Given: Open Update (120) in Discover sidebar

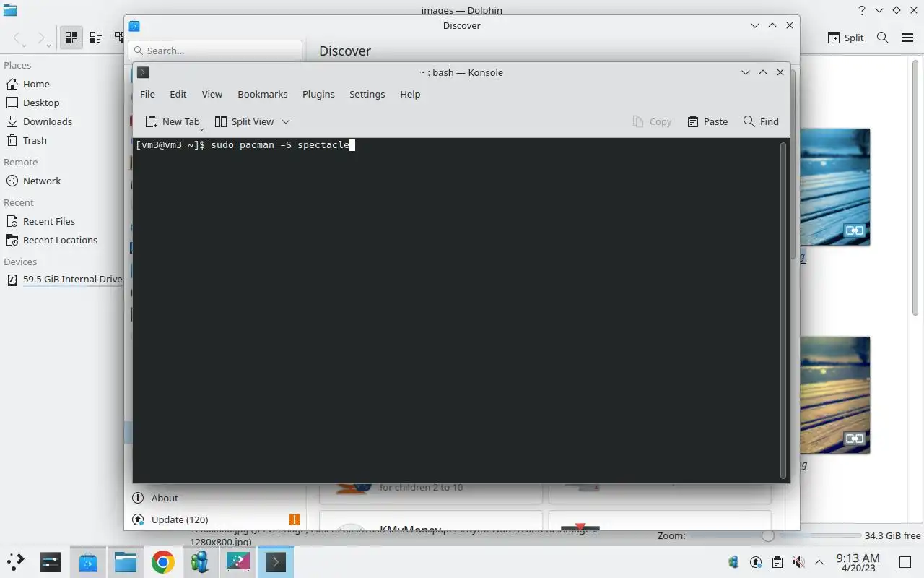Looking at the screenshot, I should pos(215,519).
